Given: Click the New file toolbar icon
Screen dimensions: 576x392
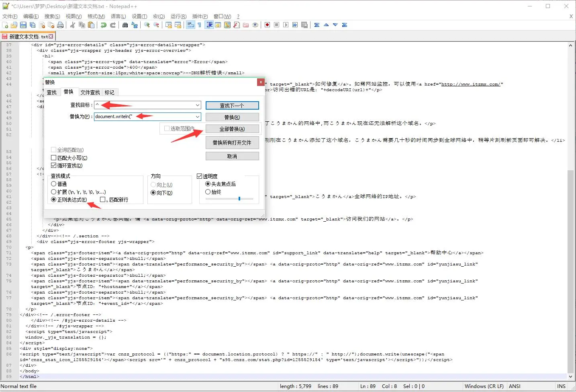Looking at the screenshot, I should point(5,25).
